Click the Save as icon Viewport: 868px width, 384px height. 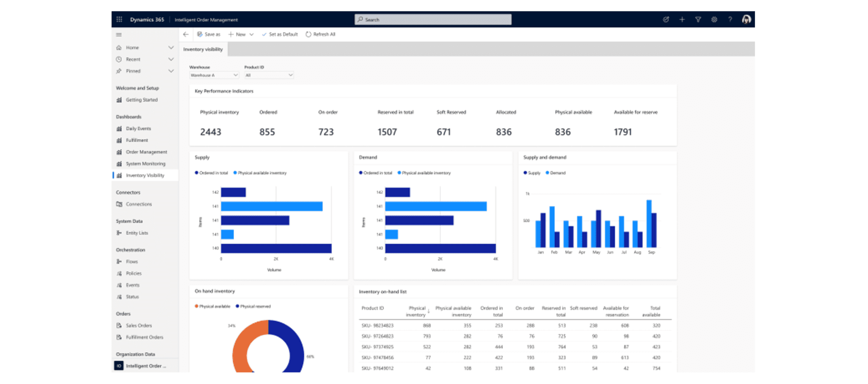[200, 34]
